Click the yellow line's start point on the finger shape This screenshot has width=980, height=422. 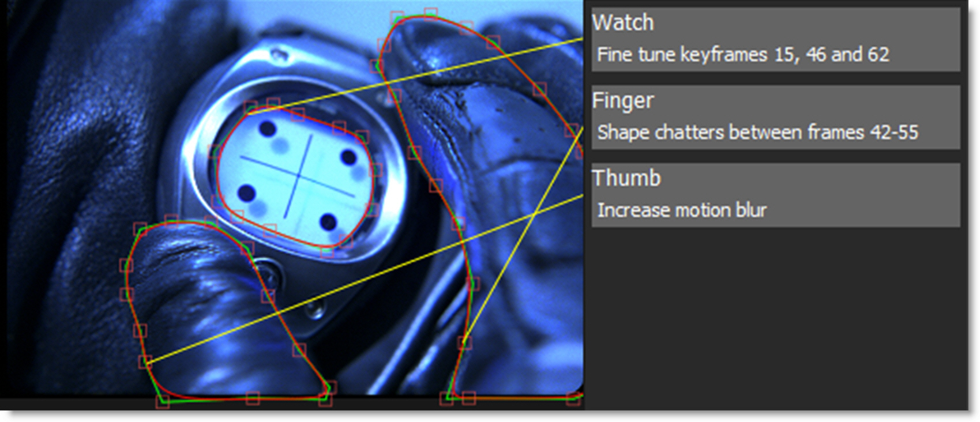pyautogui.click(x=465, y=342)
